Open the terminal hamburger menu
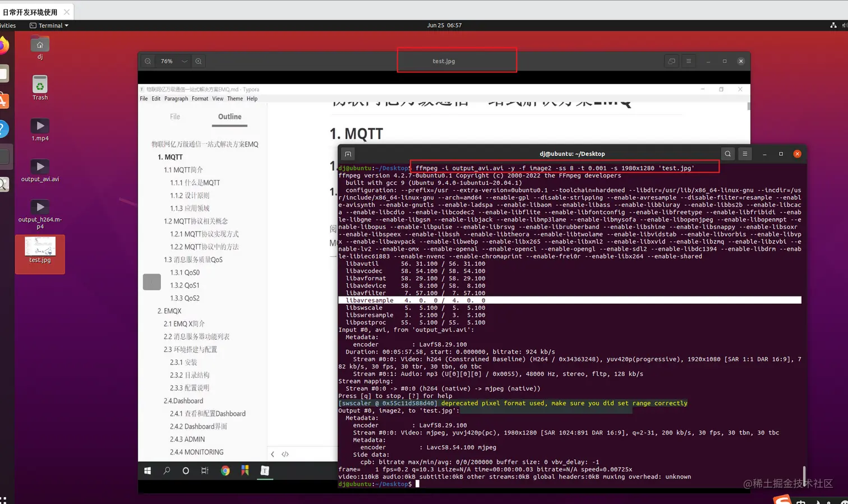The width and height of the screenshot is (848, 504). tap(745, 154)
